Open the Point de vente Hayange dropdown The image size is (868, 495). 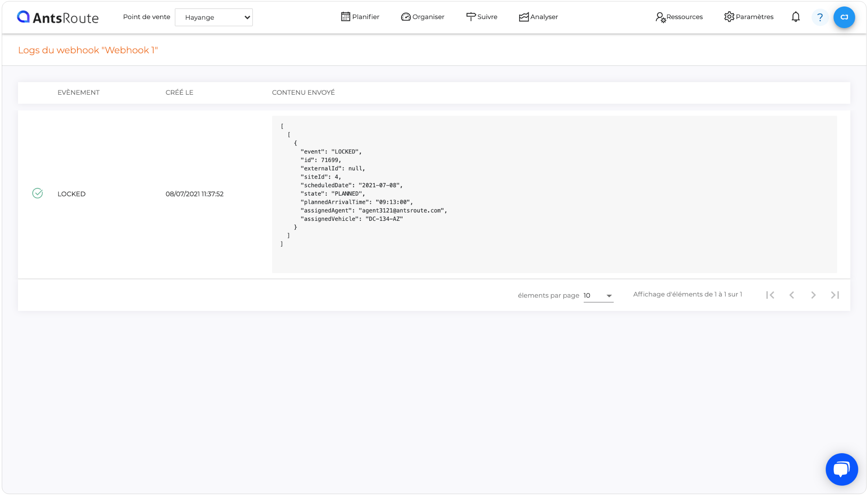point(214,17)
